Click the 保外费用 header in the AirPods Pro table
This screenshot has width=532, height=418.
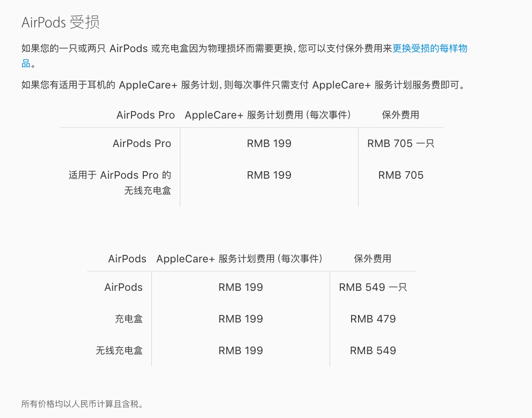400,115
